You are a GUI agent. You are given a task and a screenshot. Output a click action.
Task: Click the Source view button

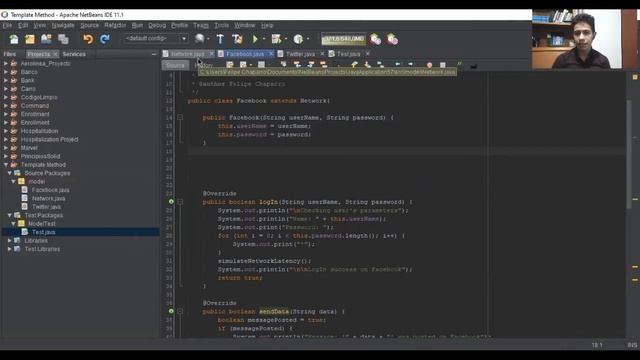175,65
